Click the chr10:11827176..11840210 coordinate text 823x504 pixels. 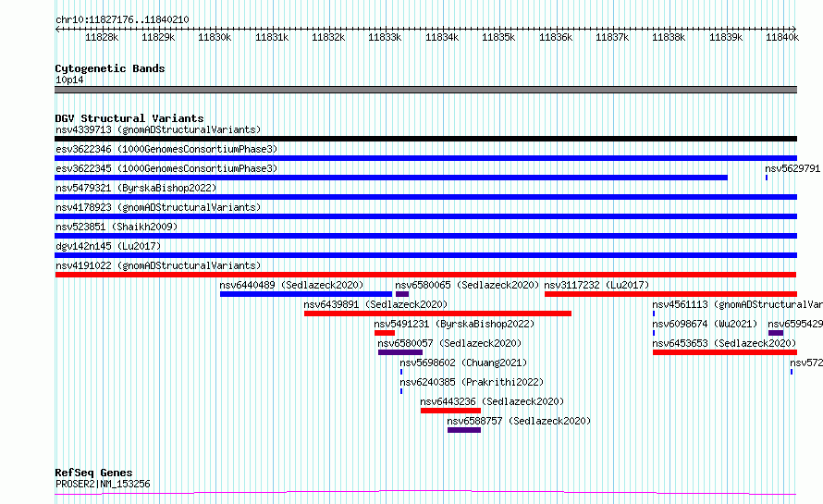point(122,19)
